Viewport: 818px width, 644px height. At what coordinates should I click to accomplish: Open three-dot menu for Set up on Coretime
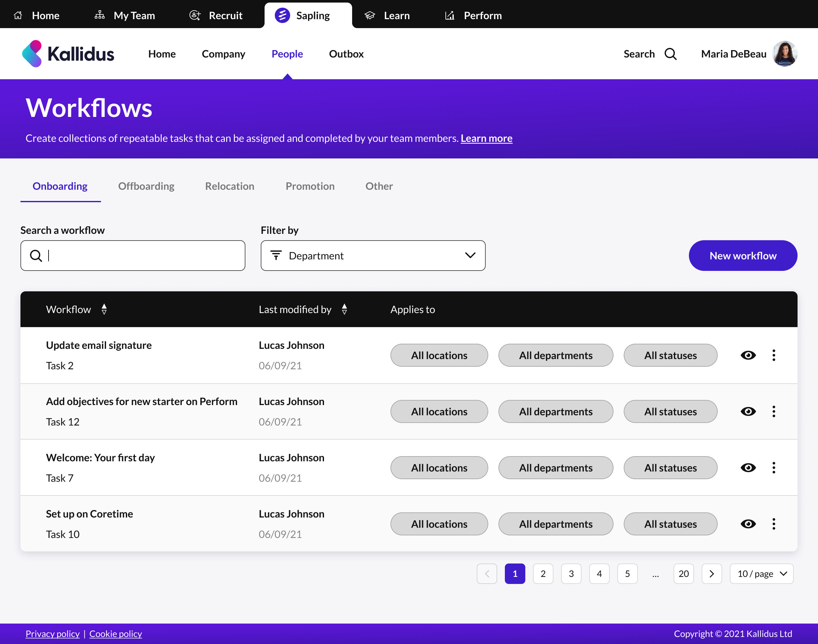[x=774, y=524]
